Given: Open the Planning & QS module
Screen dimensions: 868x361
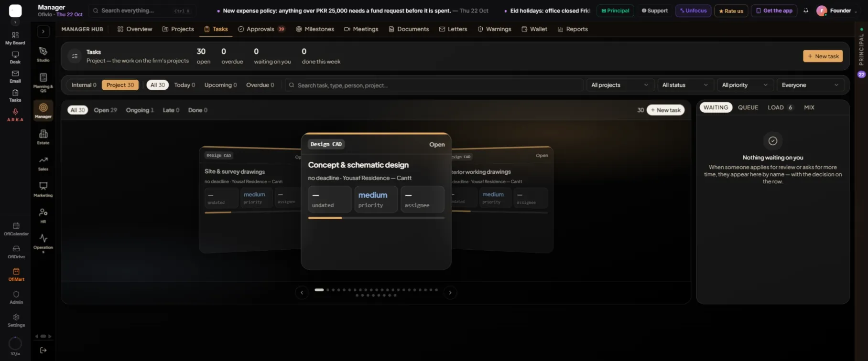Looking at the screenshot, I should 43,83.
